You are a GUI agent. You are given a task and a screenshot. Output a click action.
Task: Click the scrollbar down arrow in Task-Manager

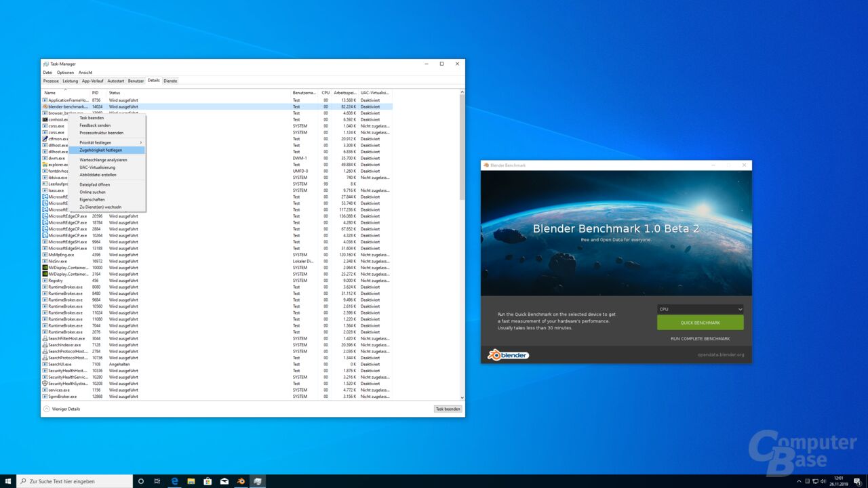(462, 398)
